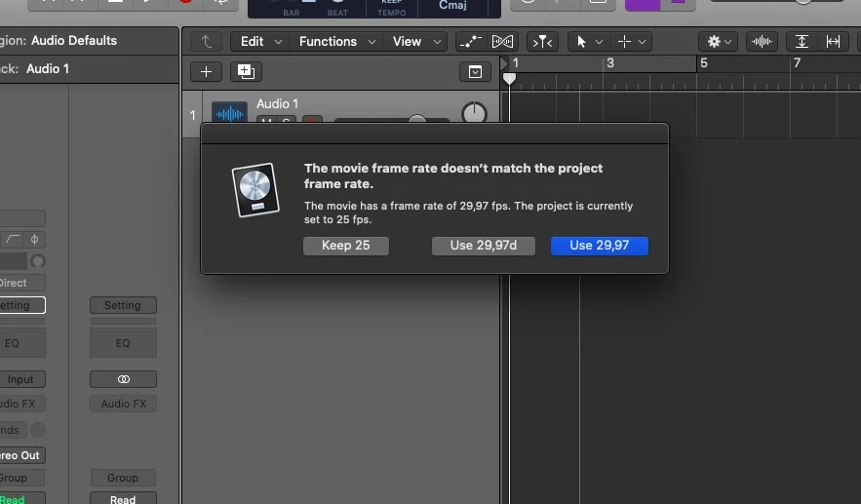Toggle the Show Automation button
Viewport: 861px width, 504px height.
[471, 42]
